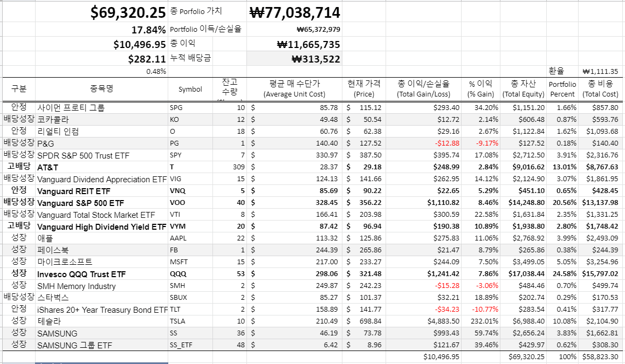This screenshot has height=364, width=625.
Task: Select the AAPL price 125.86 cell
Action: point(364,238)
